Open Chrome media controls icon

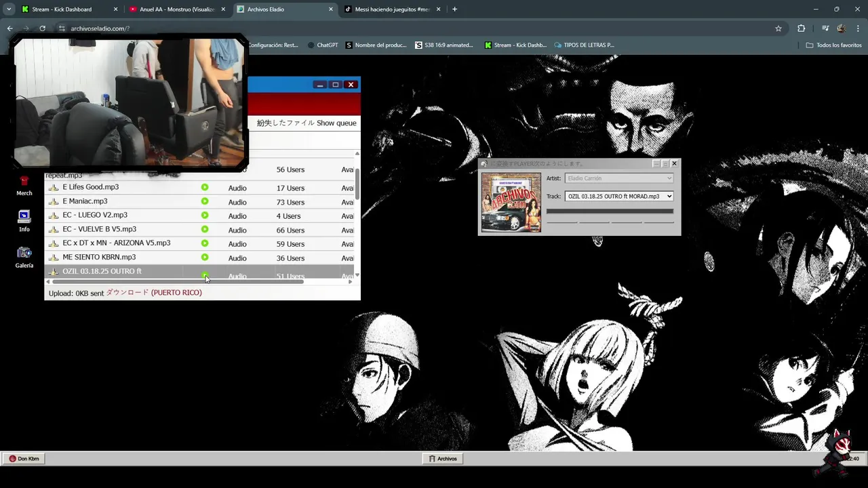825,28
